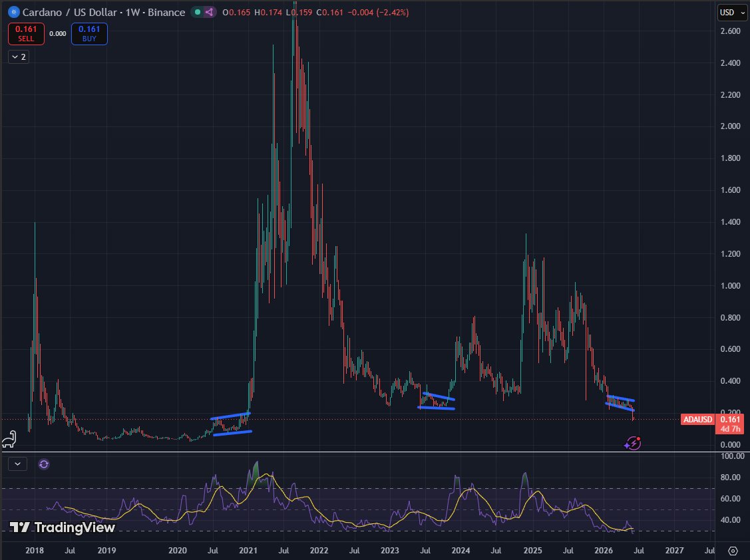750x560 pixels.
Task: Open chart settings hexagon gear icon
Action: click(x=732, y=551)
